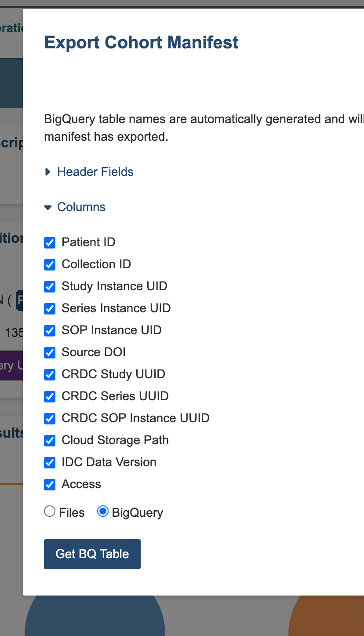Viewport: 364px width, 636px height.
Task: Uncheck IDC Data Version
Action: (x=50, y=462)
